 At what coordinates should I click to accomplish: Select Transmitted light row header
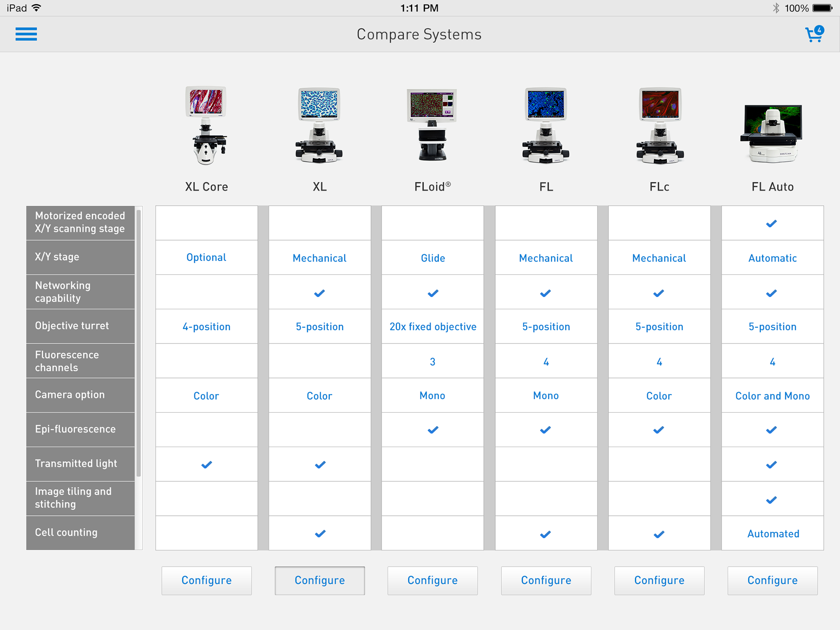[80, 464]
